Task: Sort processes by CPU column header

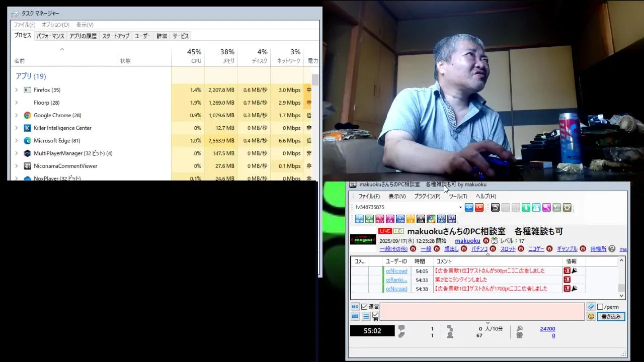Action: (x=188, y=56)
